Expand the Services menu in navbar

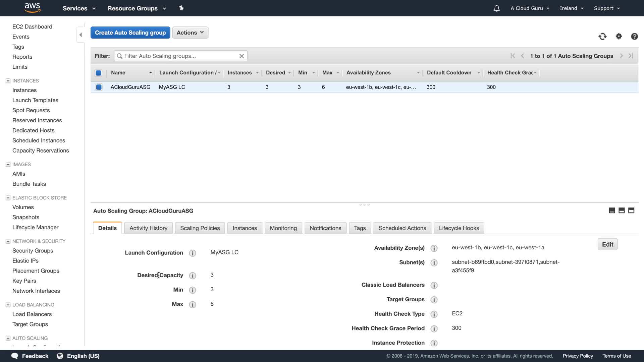pos(79,8)
